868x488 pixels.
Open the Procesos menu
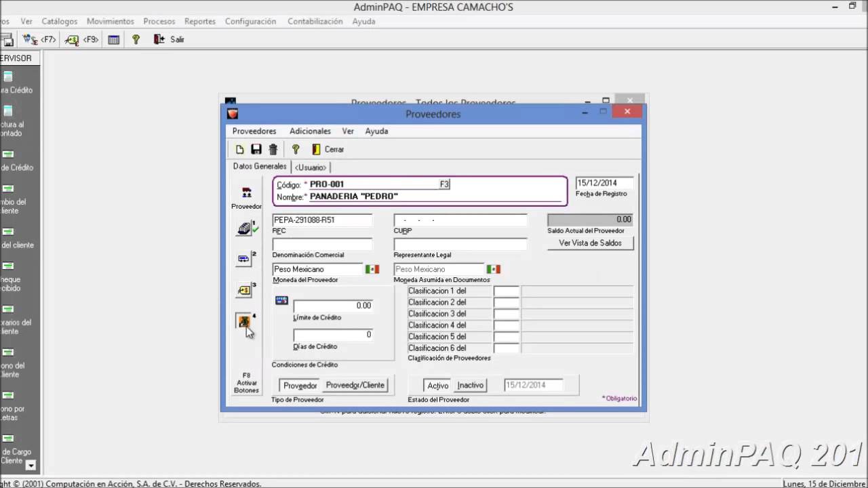click(x=159, y=21)
